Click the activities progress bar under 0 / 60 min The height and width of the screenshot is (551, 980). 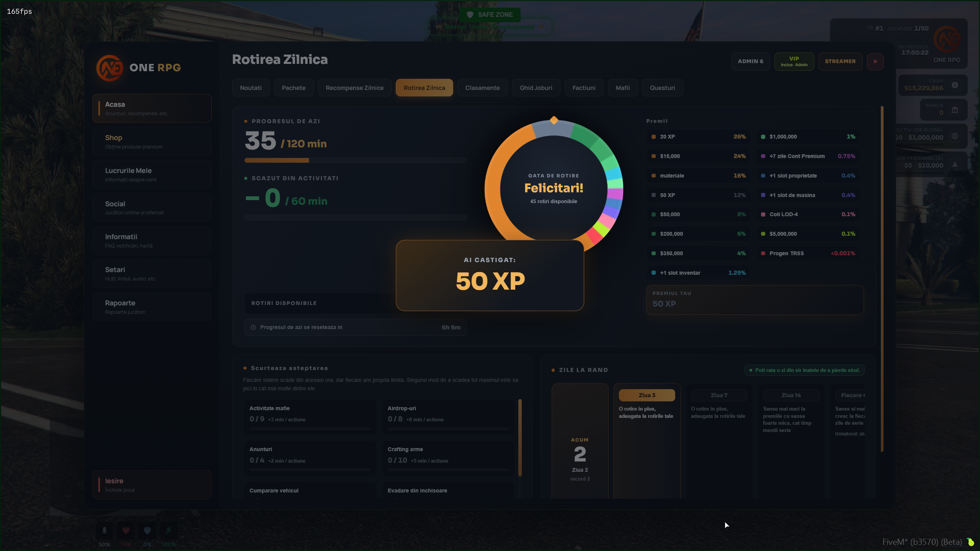pyautogui.click(x=356, y=217)
